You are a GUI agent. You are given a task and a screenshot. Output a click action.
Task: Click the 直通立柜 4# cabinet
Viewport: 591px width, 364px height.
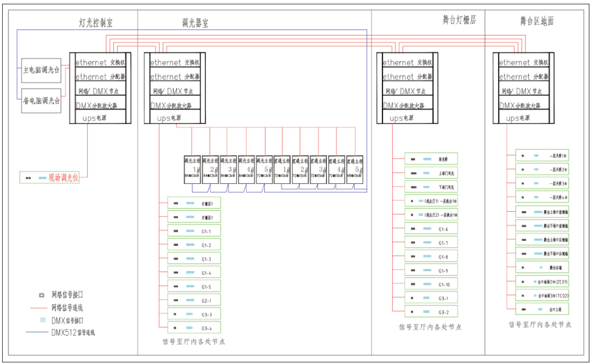point(336,169)
